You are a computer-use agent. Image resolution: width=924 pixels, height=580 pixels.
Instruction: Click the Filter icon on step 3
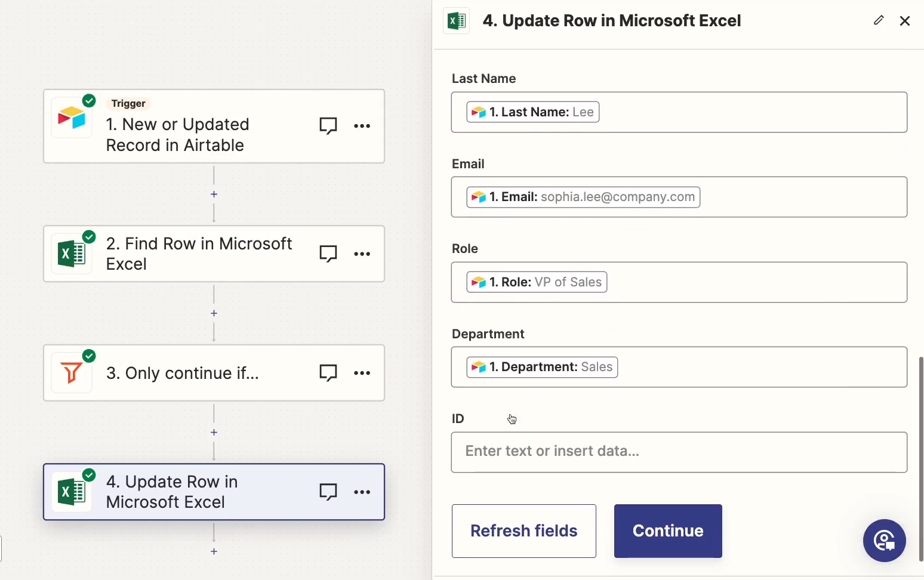72,374
